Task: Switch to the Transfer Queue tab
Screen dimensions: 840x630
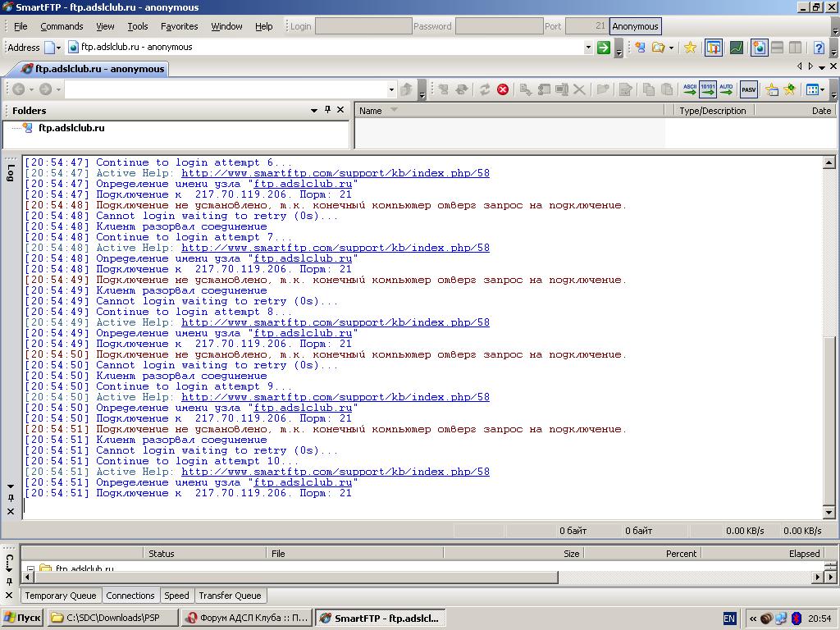Action: point(230,596)
